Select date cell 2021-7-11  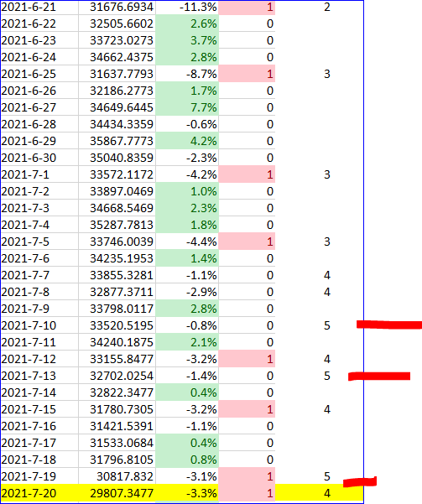[x=39, y=342]
